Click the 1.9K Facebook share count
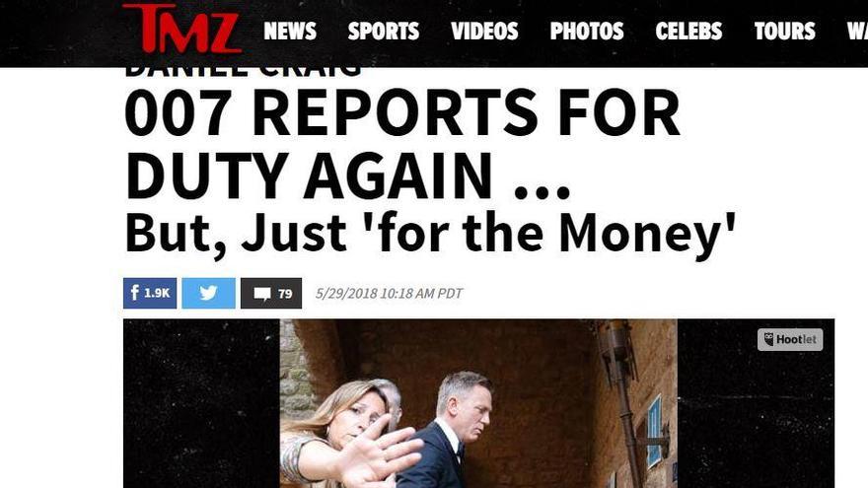The width and height of the screenshot is (868, 488). point(157,293)
